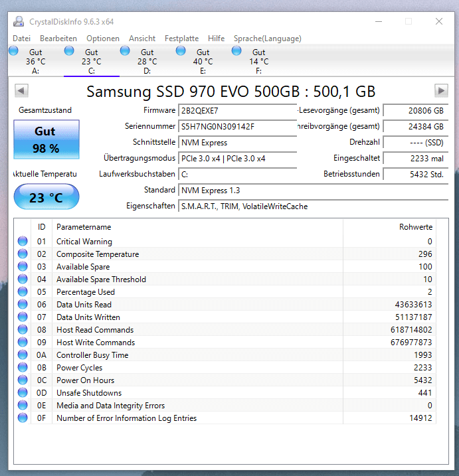The height and width of the screenshot is (476, 459).
Task: Click status orb for Power On Hours row
Action: click(23, 380)
